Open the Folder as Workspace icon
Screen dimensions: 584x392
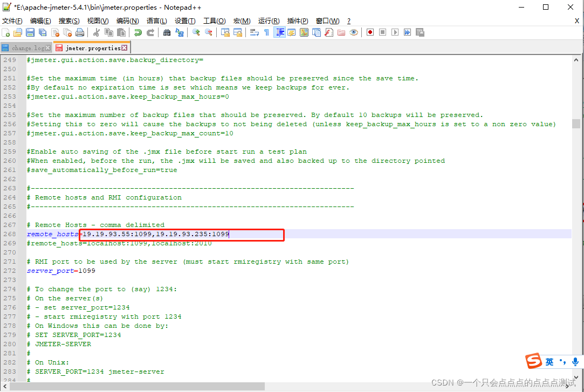pos(341,32)
